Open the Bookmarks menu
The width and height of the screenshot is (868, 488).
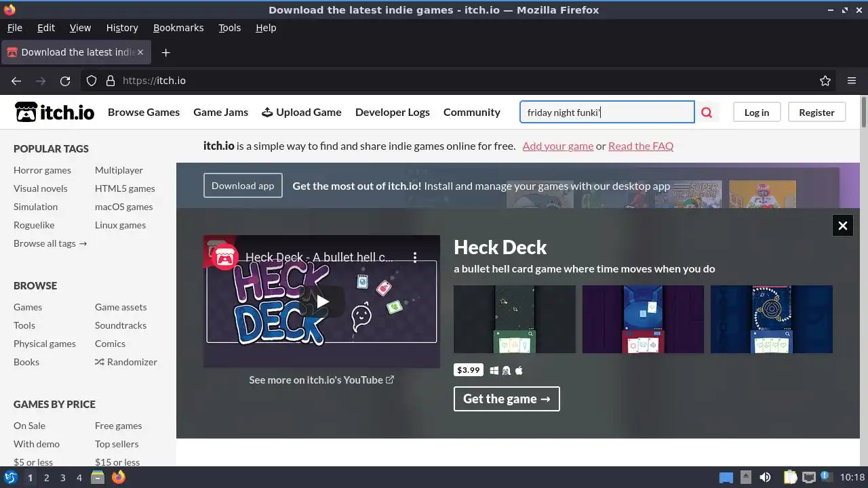pyautogui.click(x=178, y=28)
